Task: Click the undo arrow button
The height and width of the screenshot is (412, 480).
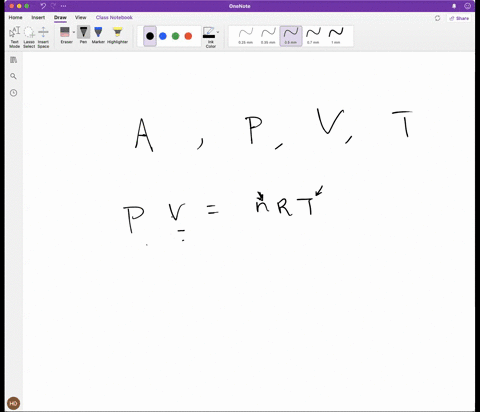Action: [43, 6]
